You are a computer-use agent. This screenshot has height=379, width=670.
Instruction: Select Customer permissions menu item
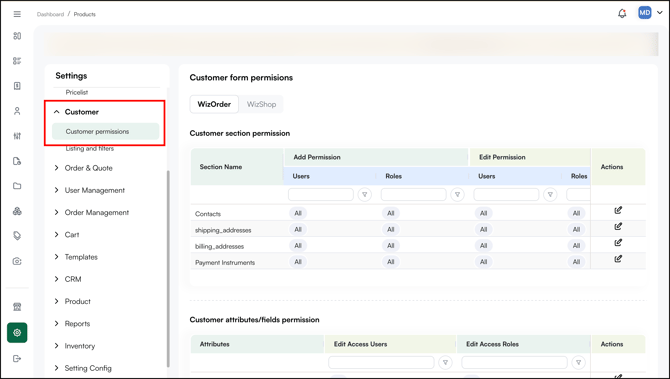[106, 132]
